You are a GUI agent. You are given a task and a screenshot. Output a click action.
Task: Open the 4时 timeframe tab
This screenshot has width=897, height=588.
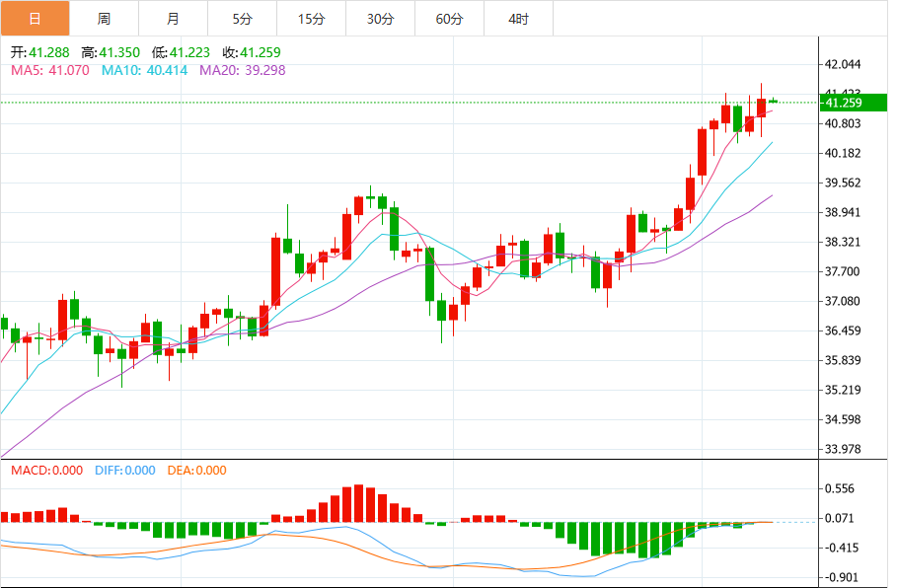[x=519, y=19]
